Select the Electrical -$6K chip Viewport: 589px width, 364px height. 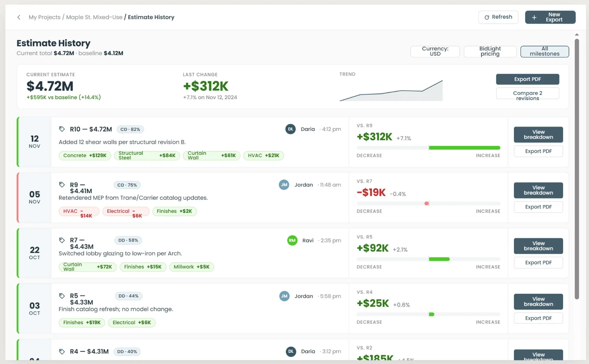coord(126,211)
